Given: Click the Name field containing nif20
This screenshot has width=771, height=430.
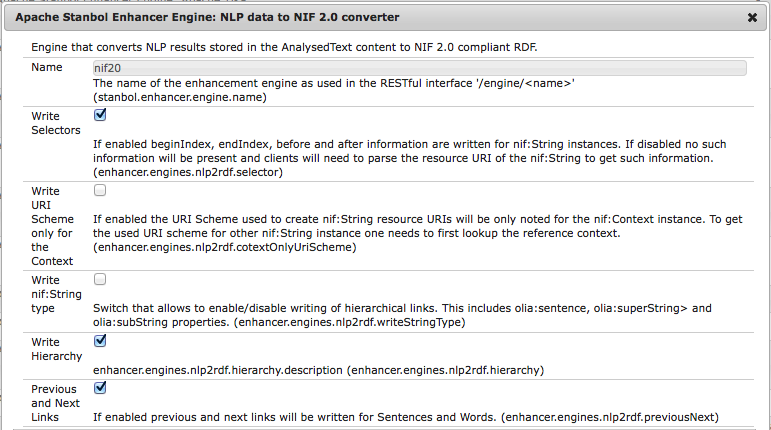Looking at the screenshot, I should click(418, 67).
